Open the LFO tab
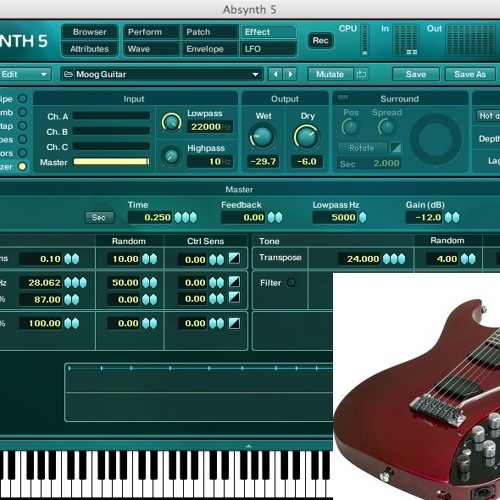This screenshot has width=500, height=500. 268,49
